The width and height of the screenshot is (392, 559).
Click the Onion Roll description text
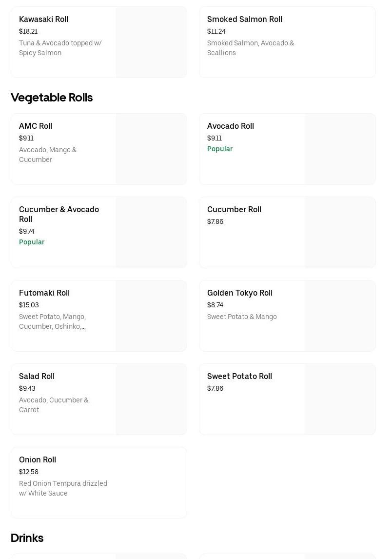[x=63, y=488]
